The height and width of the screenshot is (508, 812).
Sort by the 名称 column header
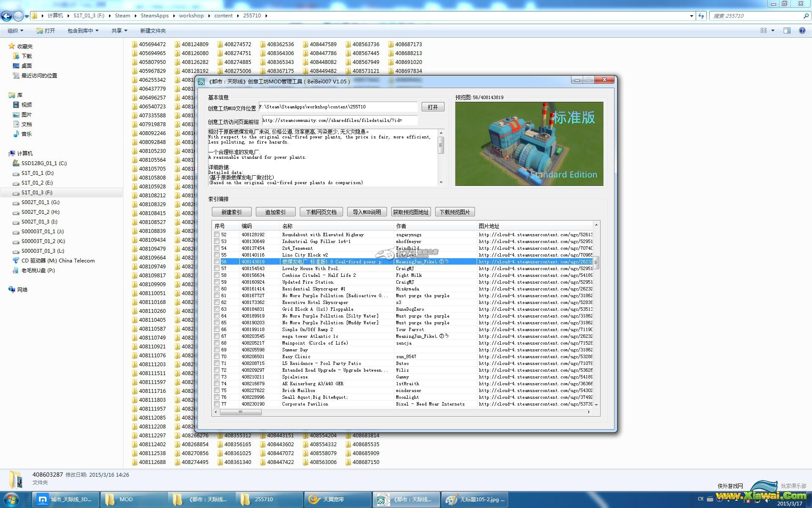point(337,226)
